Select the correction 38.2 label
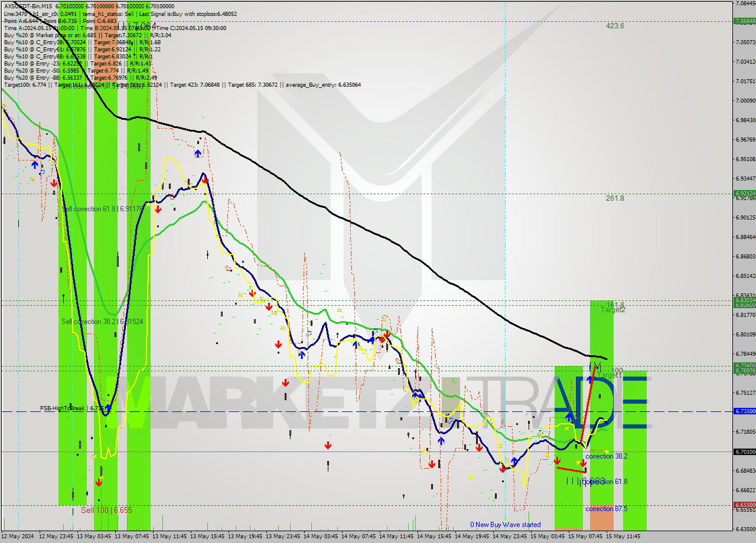This screenshot has height=543, width=756. (x=606, y=456)
